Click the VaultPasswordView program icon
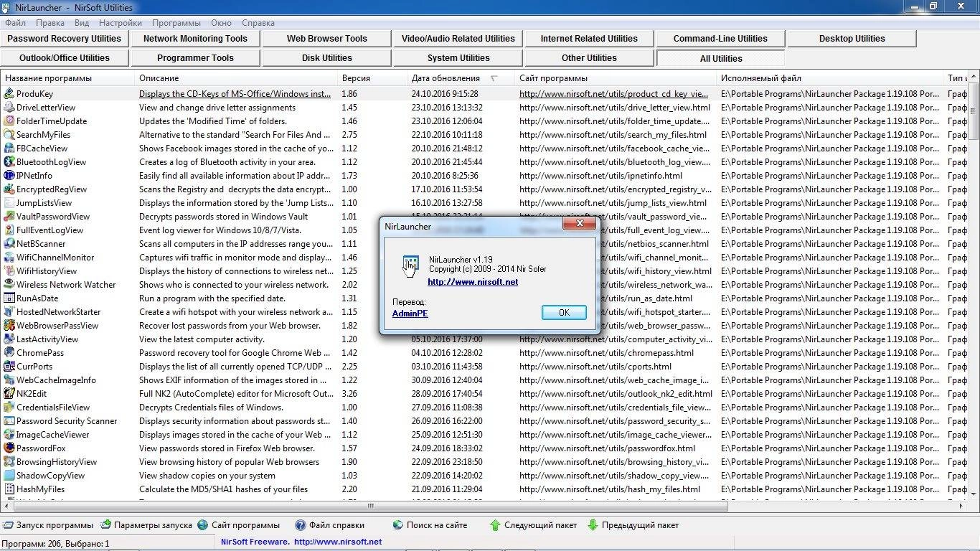The image size is (980, 551). (9, 217)
